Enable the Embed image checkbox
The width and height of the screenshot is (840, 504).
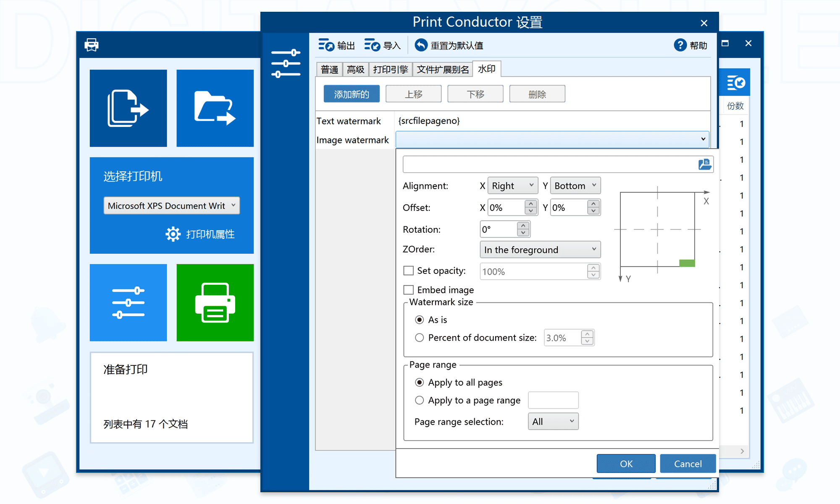point(408,290)
